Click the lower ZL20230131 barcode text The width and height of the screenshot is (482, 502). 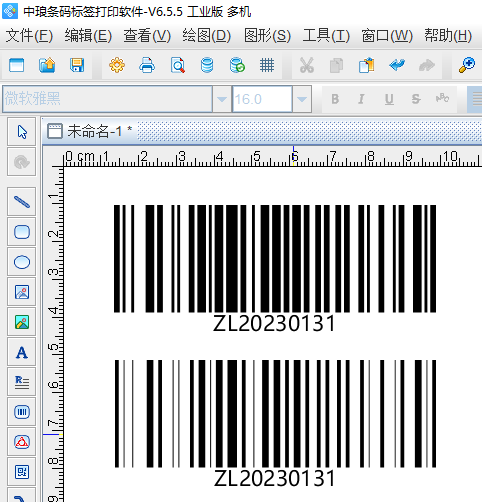coord(275,478)
